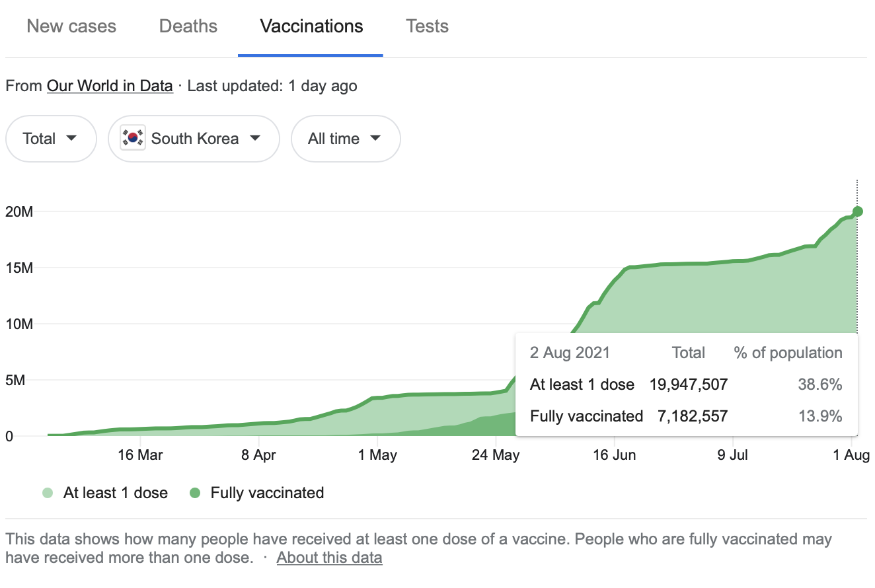875x588 pixels.
Task: Click the South Korea flag icon
Action: [133, 139]
